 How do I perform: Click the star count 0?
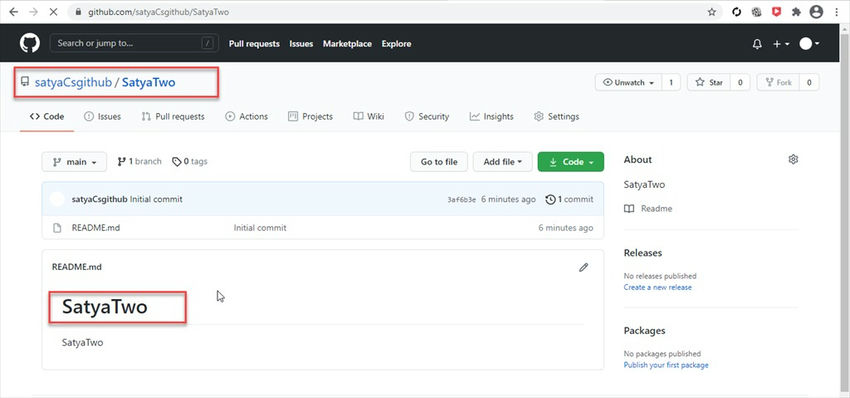click(x=740, y=82)
